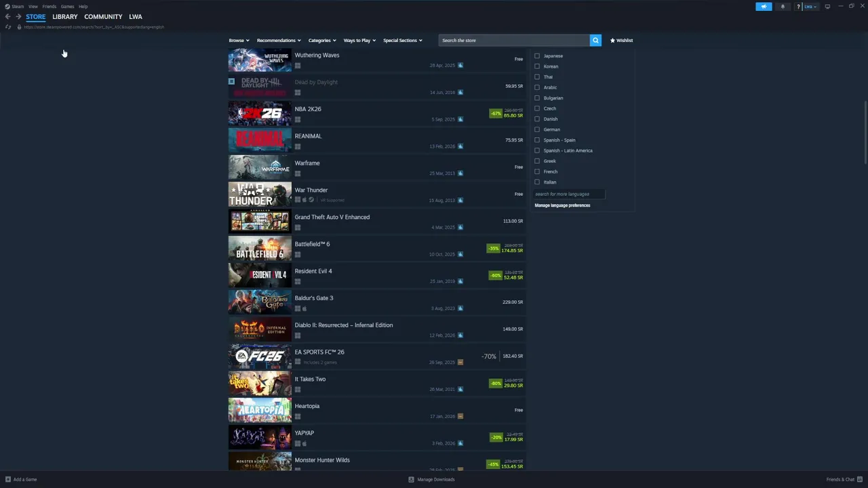Click the Manage Downloads icon

point(411,479)
